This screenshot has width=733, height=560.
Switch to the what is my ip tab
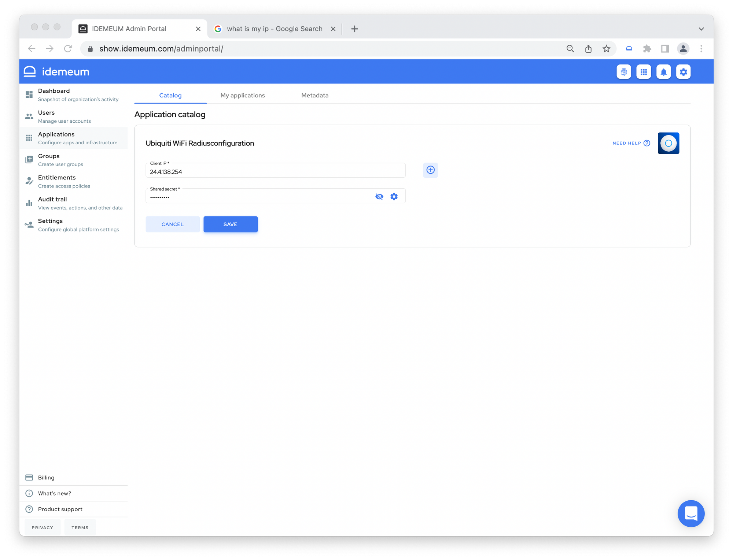[274, 29]
